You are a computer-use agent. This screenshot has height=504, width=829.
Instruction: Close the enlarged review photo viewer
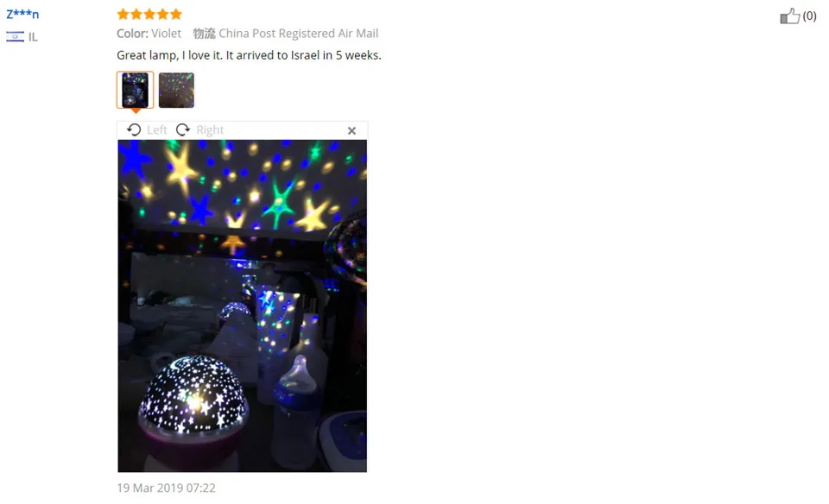pyautogui.click(x=351, y=130)
